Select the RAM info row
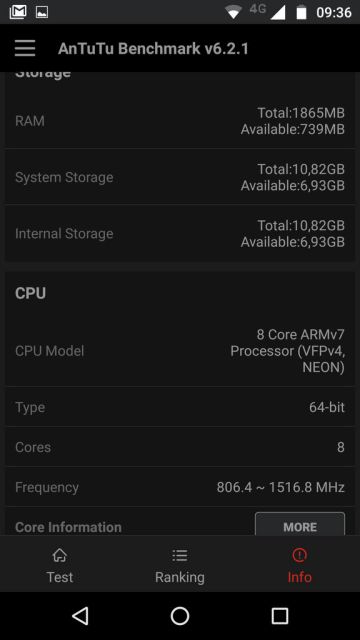 [180, 121]
